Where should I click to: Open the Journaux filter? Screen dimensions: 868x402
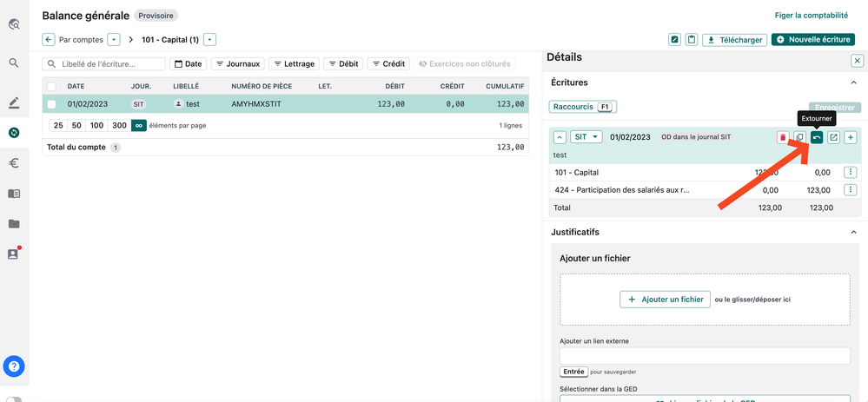(x=238, y=64)
